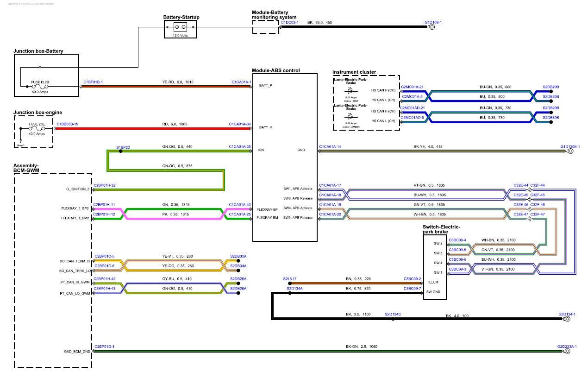Select the C3BC09-2 ILLUM connector label

tap(412, 279)
